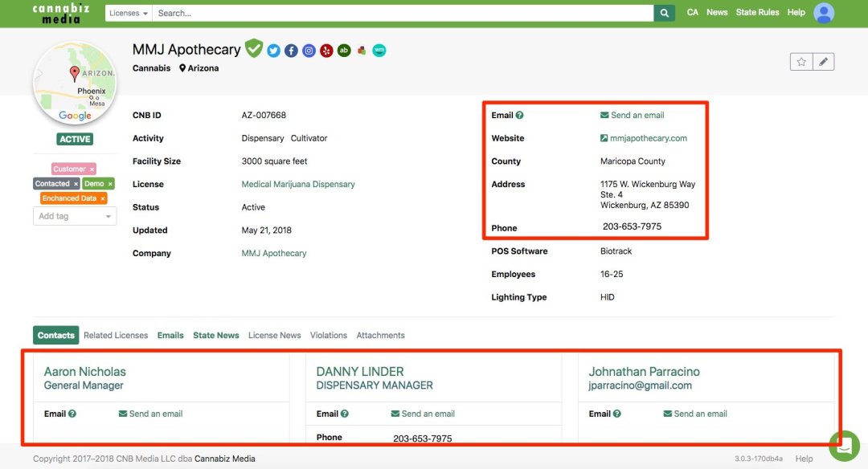Open the License News tab
The width and height of the screenshot is (868, 469).
[275, 335]
